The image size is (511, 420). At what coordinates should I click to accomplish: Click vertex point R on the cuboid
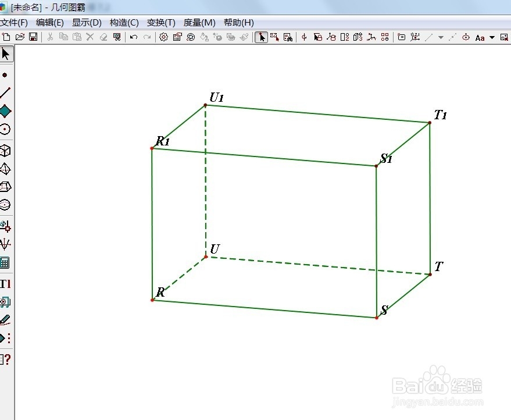152,300
